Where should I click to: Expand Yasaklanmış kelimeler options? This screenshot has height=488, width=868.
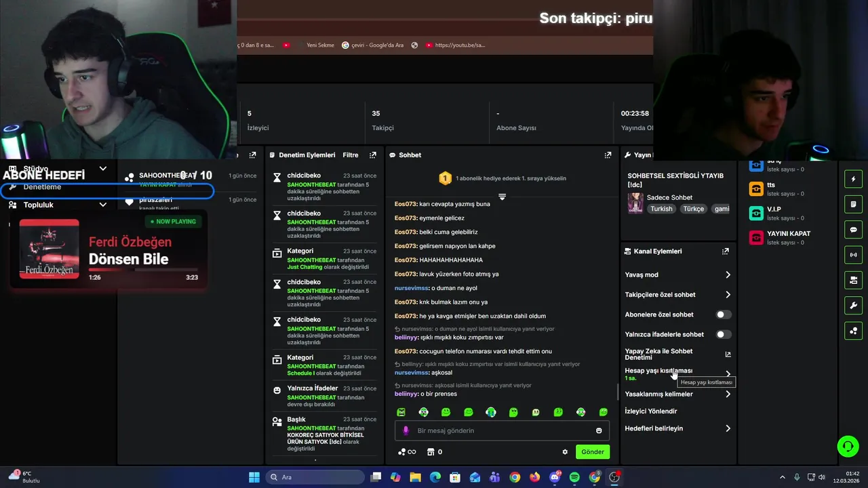coord(728,394)
